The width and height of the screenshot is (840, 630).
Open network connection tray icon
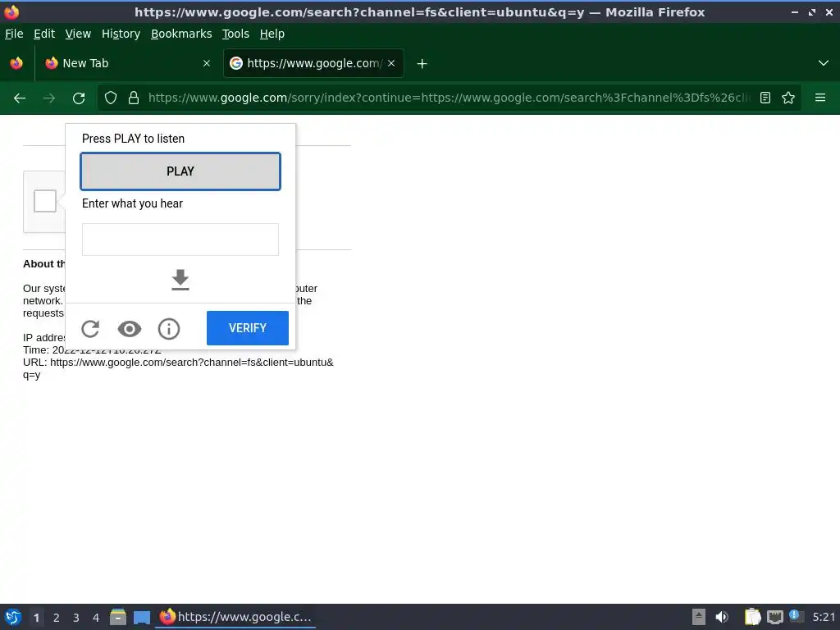[774, 617]
